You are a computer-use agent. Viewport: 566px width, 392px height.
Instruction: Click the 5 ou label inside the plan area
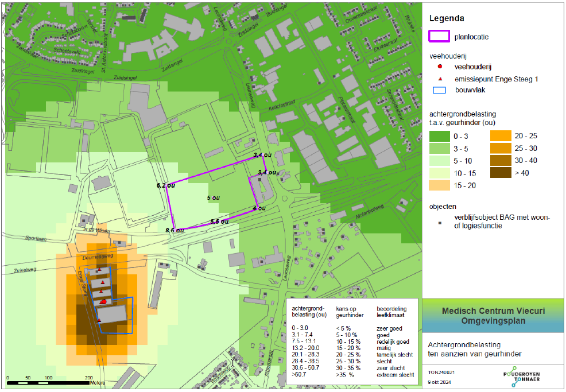[x=213, y=197]
